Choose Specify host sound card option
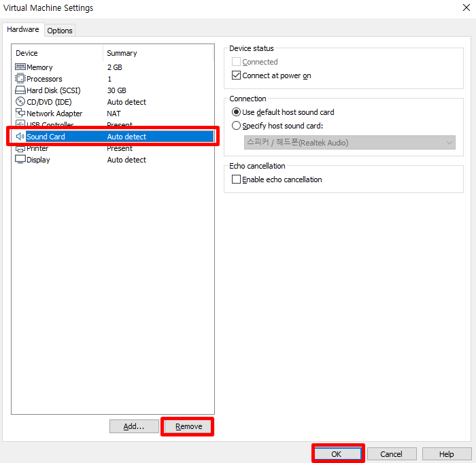Screen dimensions: 476x463 coord(236,125)
